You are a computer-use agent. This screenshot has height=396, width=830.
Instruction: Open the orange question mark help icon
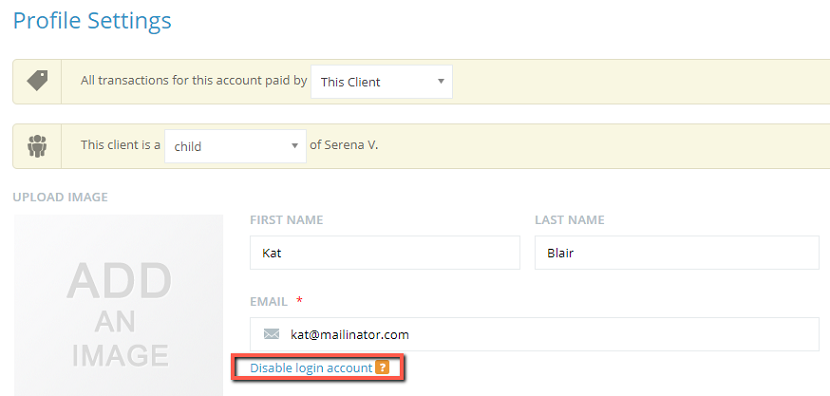(382, 367)
